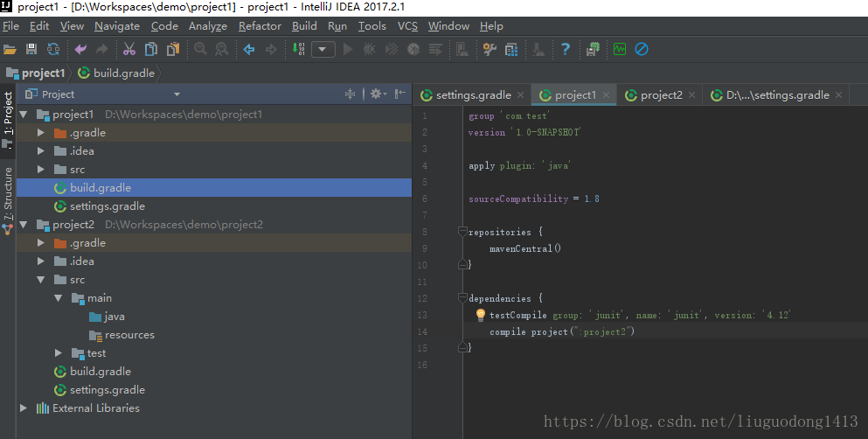Click the Copy icon in toolbar
This screenshot has width=868, height=439.
click(150, 49)
